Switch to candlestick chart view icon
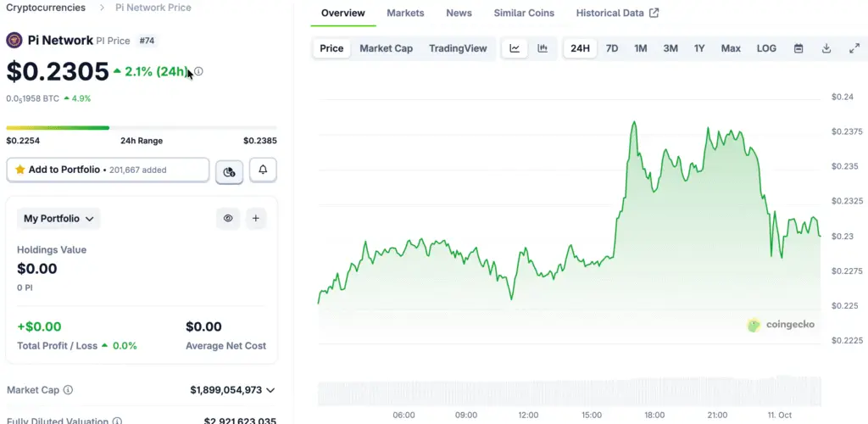This screenshot has height=424, width=868. tap(542, 48)
